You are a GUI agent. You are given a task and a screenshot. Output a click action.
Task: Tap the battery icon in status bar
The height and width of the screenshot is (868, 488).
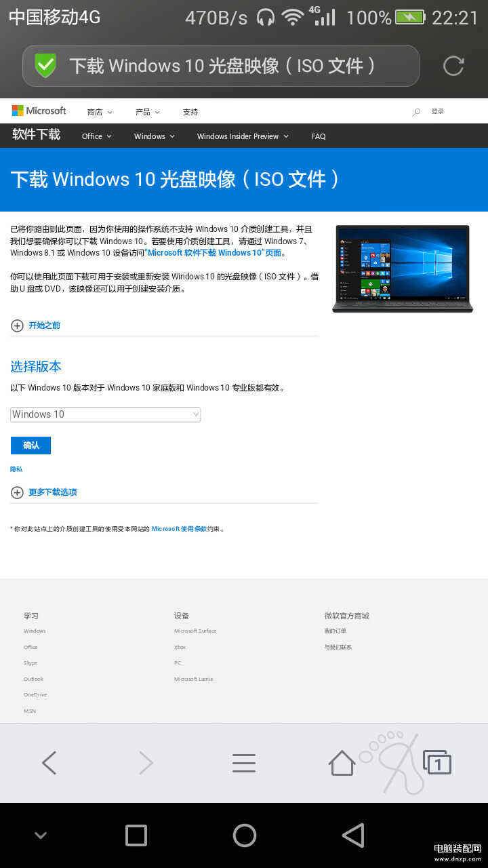(410, 17)
